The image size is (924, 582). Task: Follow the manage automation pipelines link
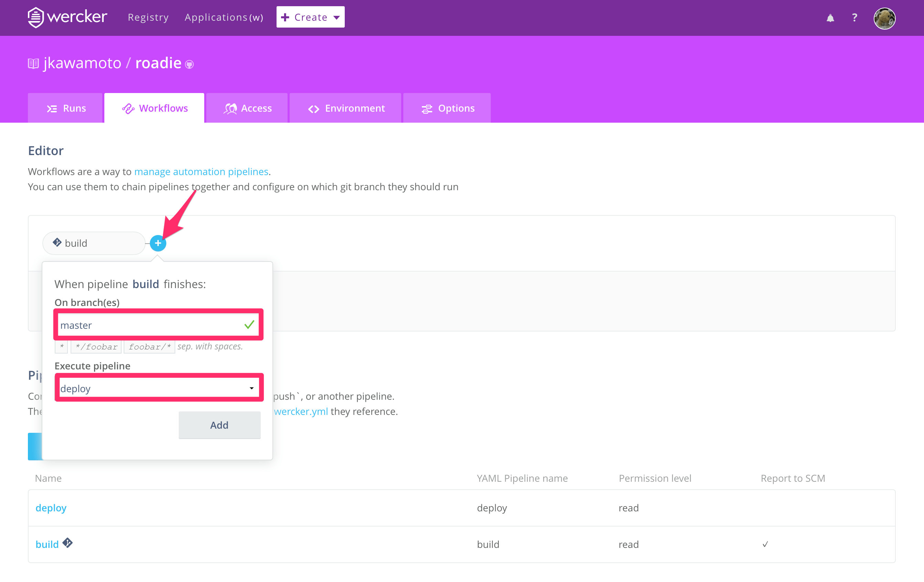[x=201, y=172]
